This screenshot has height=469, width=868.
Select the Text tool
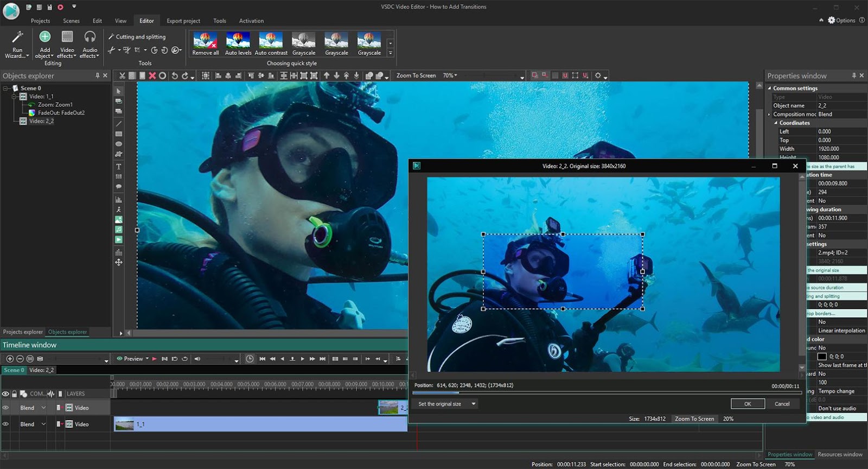pos(119,167)
